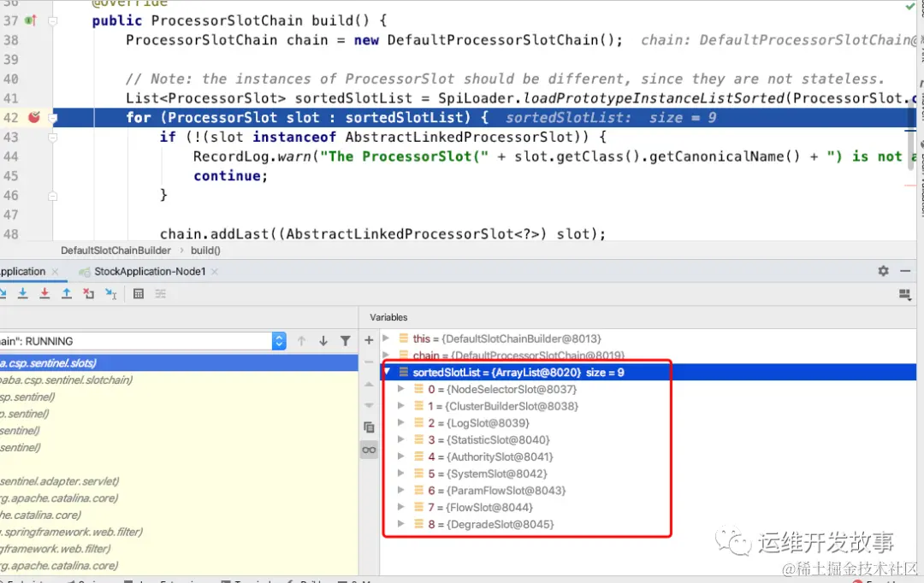Expand the LogSlot@8039 entry

coord(400,422)
